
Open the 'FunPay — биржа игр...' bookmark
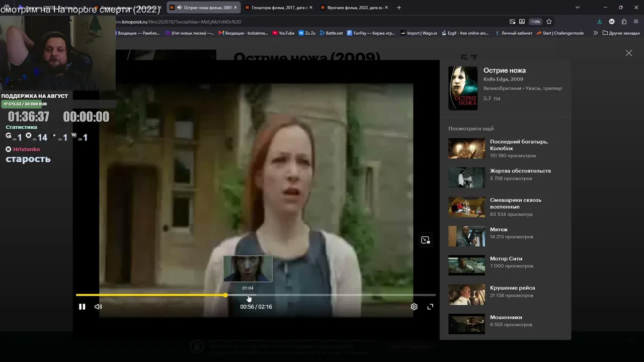(371, 33)
